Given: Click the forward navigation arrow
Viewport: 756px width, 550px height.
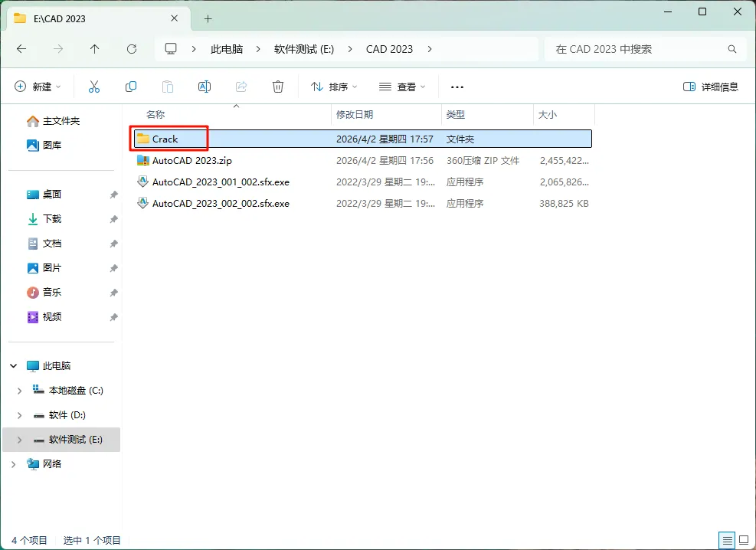Looking at the screenshot, I should (x=58, y=49).
